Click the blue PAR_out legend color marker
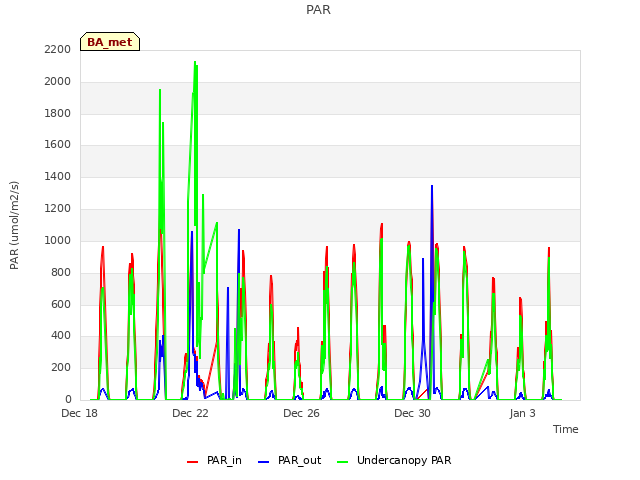 point(264,462)
